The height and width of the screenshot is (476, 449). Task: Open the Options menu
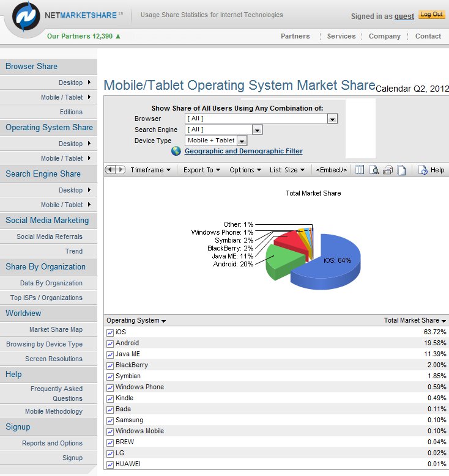[245, 170]
